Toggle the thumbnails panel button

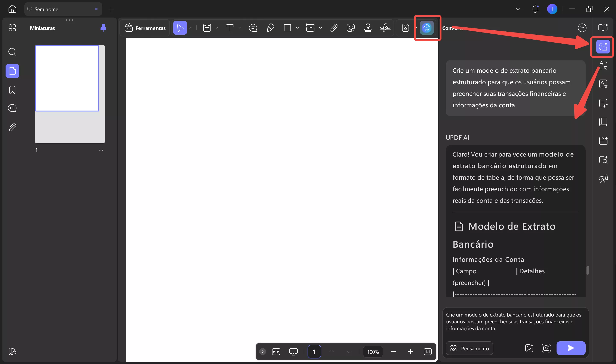click(12, 71)
